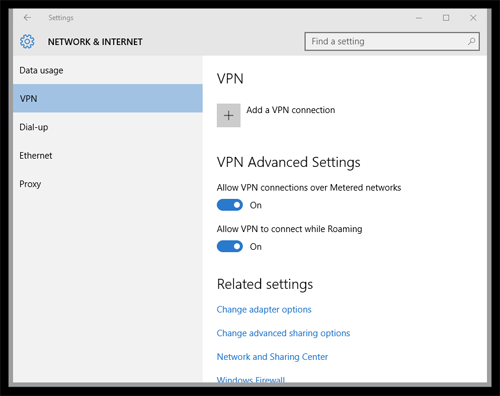500x396 pixels.
Task: Open Network and Sharing Center link
Action: pyautogui.click(x=272, y=357)
